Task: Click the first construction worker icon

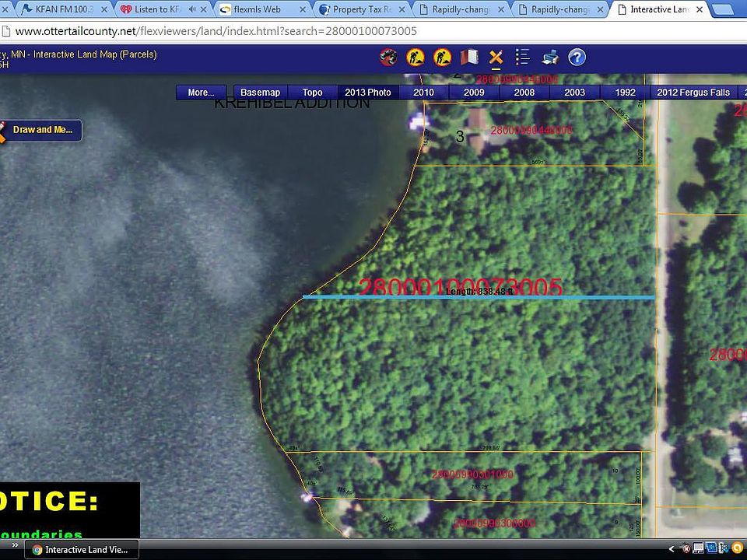Action: [416, 58]
